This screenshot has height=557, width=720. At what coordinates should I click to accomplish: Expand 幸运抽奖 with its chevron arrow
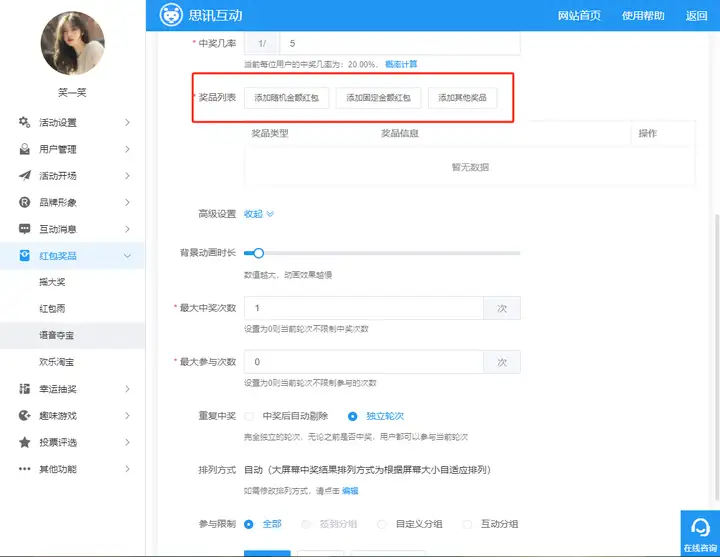[x=127, y=388]
